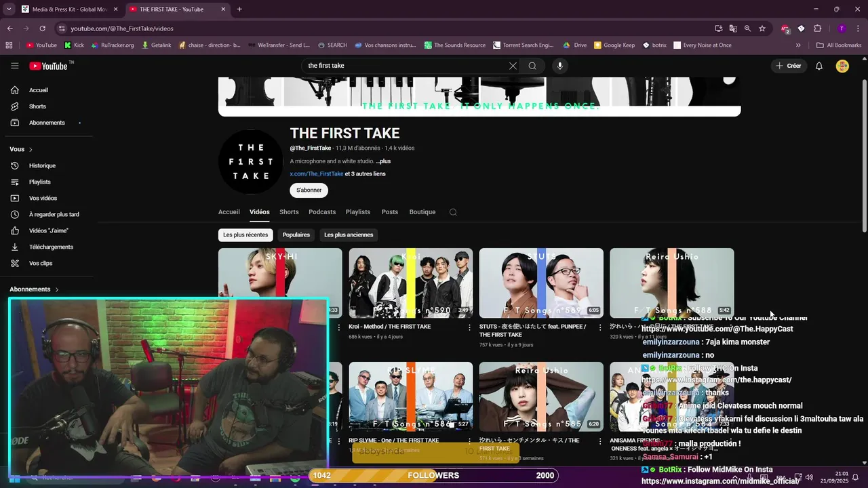Viewport: 868px width, 488px height.
Task: Open the Kroi video thumbnail
Action: 411,283
